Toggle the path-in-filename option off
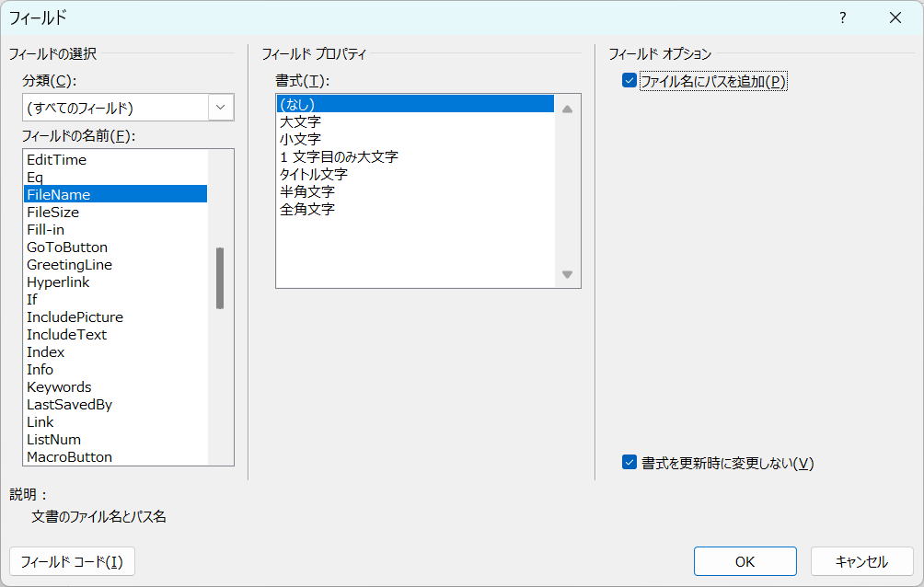Screen dimensions: 924x587 click(628, 81)
